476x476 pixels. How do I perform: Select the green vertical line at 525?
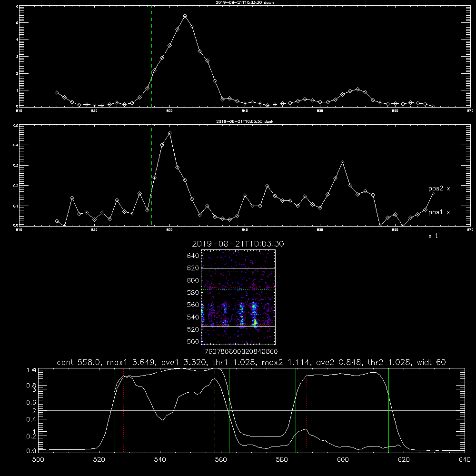point(115,410)
